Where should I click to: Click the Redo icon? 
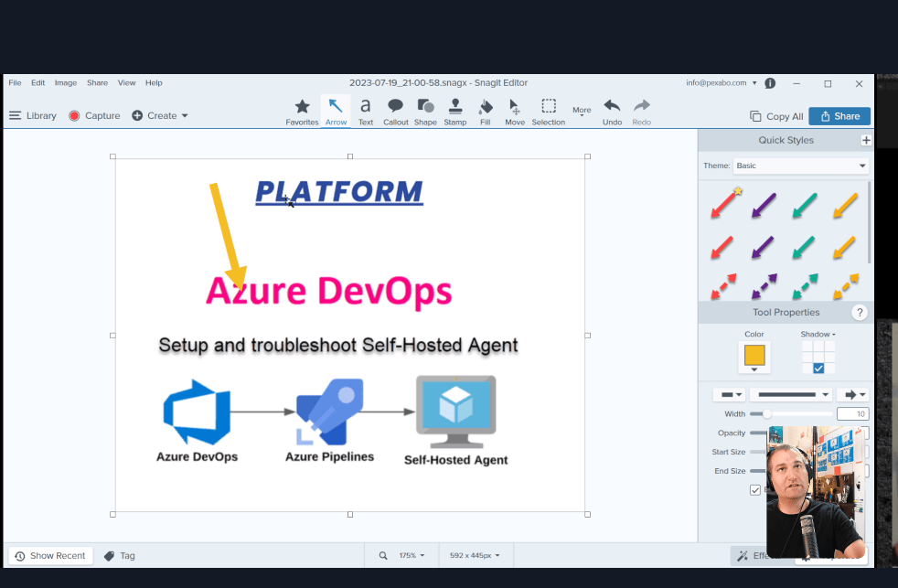[x=641, y=106]
